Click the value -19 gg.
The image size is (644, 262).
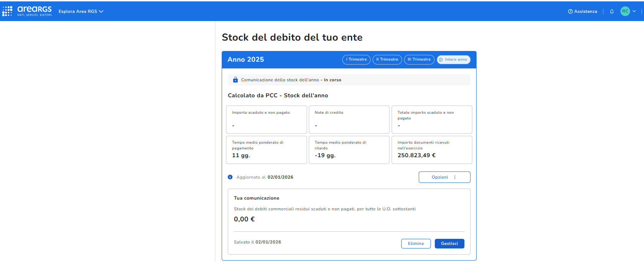325,155
